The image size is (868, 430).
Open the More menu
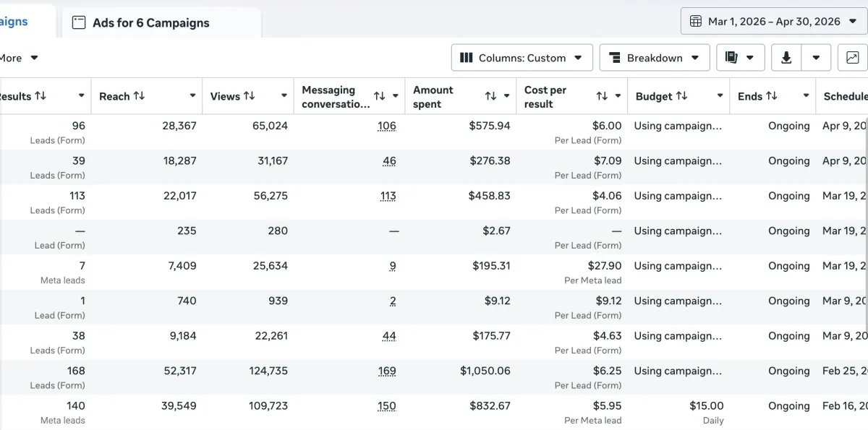19,58
